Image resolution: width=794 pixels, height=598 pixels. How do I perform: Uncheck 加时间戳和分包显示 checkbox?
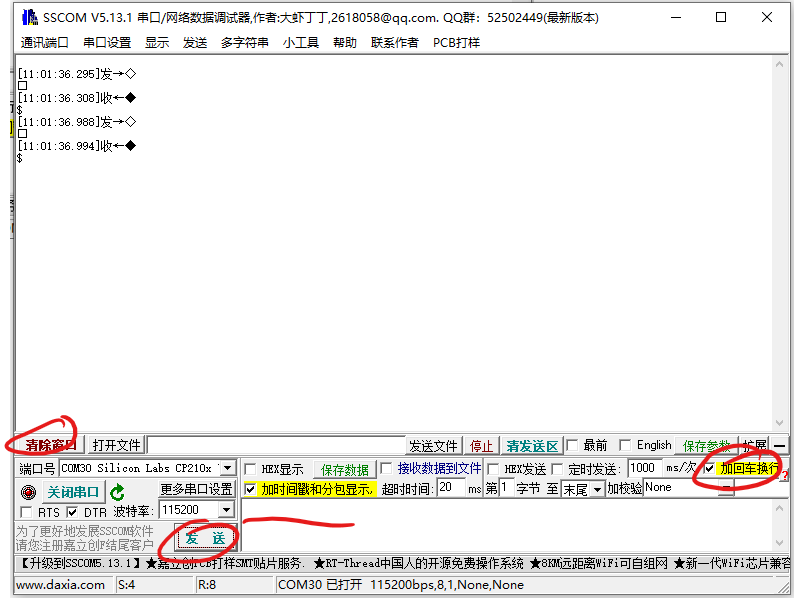(250, 490)
